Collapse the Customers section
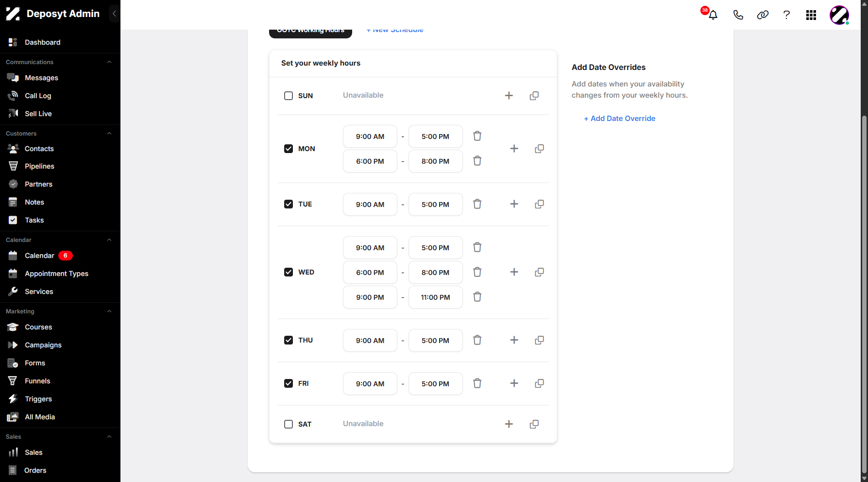Screen dimensions: 868x482 tap(109, 134)
